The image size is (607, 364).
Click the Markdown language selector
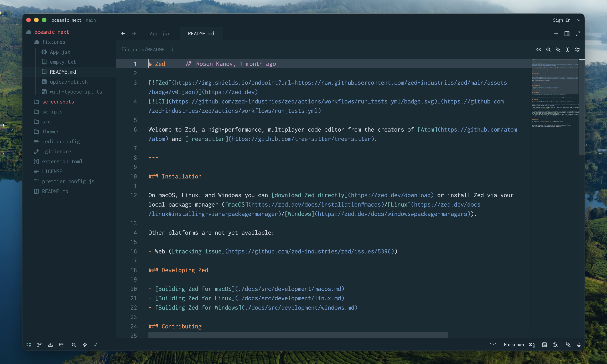(x=514, y=345)
